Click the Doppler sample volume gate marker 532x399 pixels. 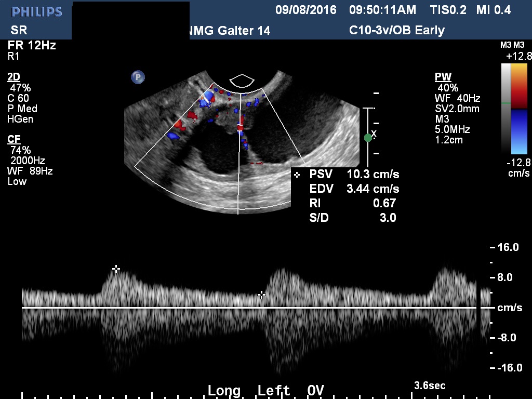[240, 127]
